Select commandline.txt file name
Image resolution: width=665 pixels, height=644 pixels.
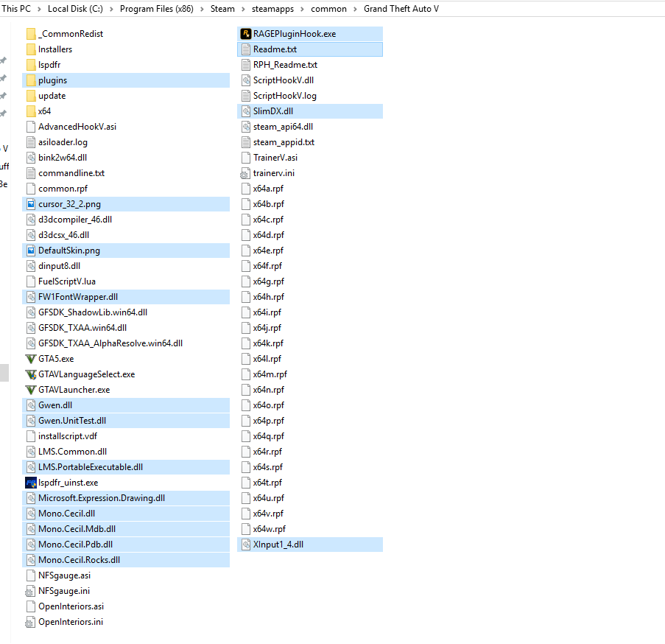click(71, 173)
